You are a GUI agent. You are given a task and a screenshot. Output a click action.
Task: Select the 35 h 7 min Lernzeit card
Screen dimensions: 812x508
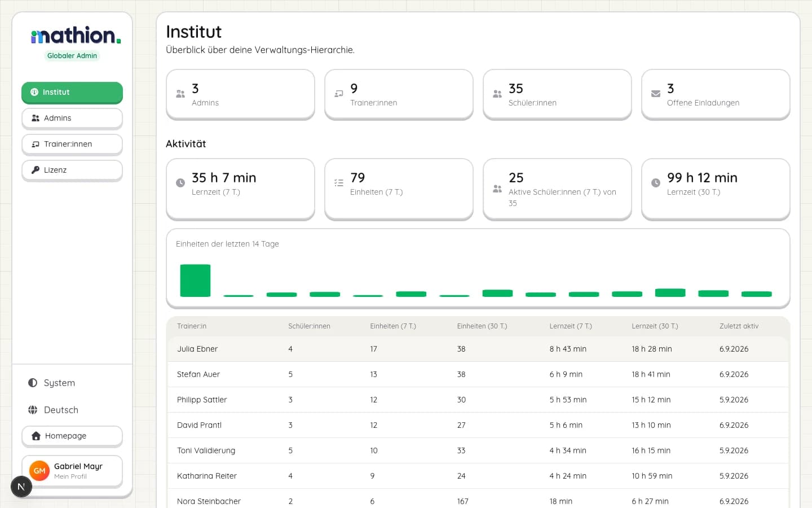[240, 189]
